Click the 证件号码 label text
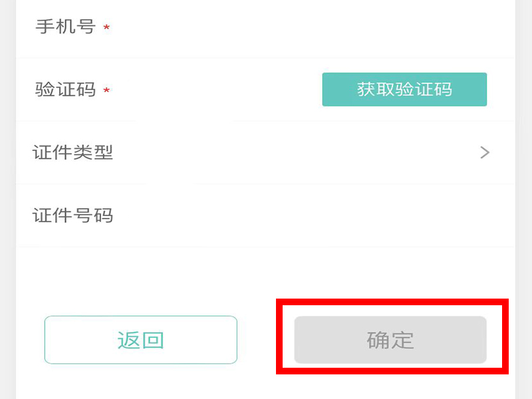This screenshot has height=399, width=532. pos(72,215)
